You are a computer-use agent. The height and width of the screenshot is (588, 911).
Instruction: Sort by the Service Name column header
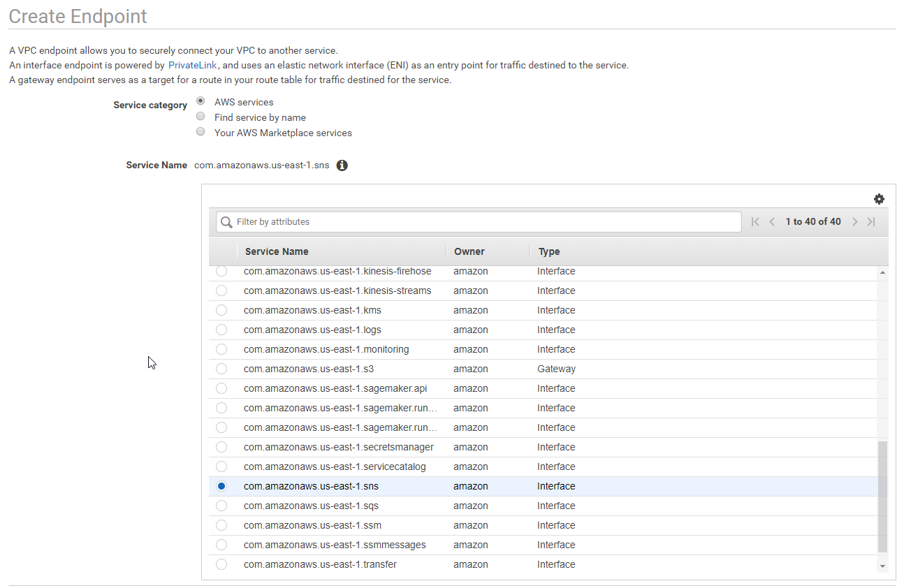click(x=277, y=251)
